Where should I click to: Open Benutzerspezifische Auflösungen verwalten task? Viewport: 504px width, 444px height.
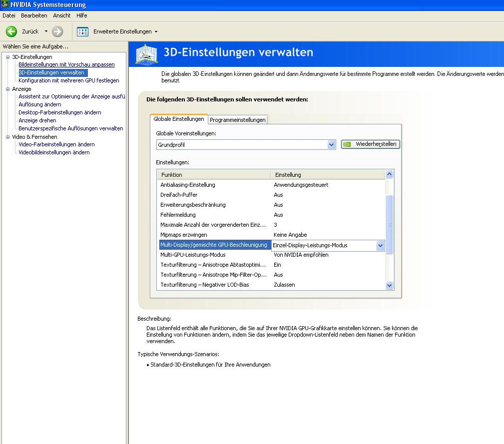point(71,128)
